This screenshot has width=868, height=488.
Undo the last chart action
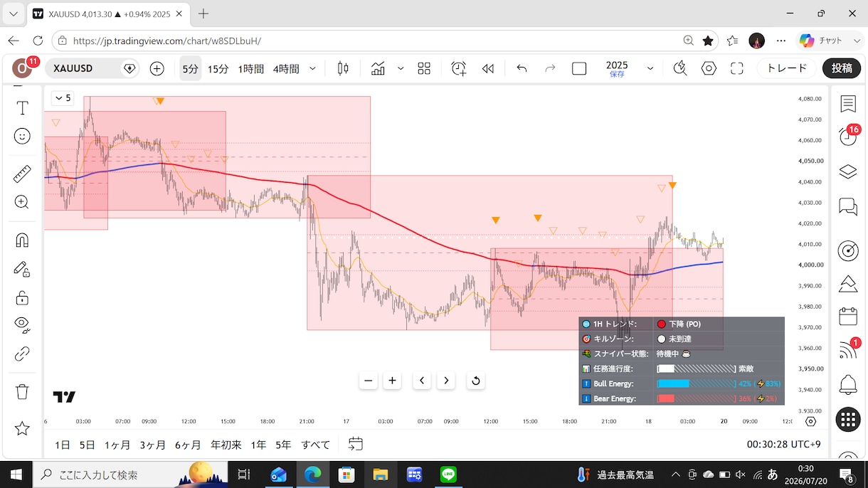tap(522, 68)
